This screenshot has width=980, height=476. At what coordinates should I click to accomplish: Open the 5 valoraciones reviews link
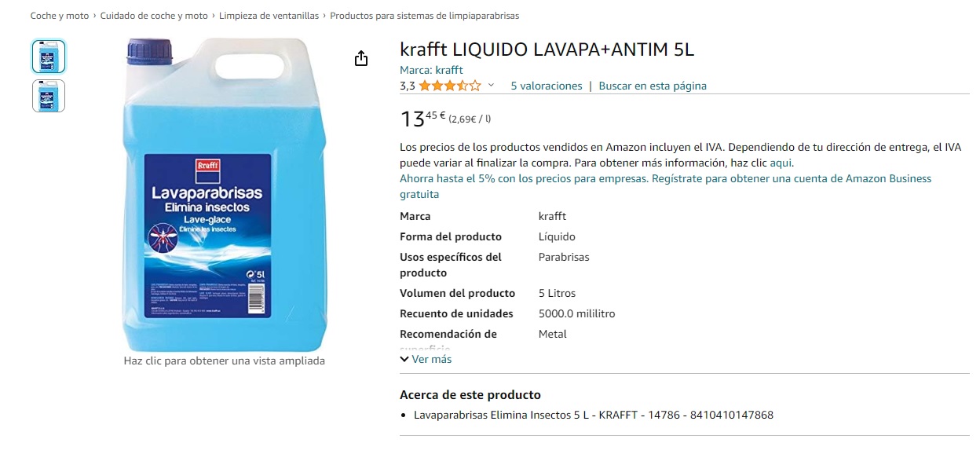[x=547, y=86]
